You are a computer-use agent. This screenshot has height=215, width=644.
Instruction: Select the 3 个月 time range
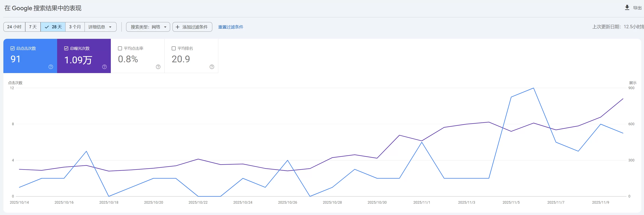pyautogui.click(x=75, y=27)
